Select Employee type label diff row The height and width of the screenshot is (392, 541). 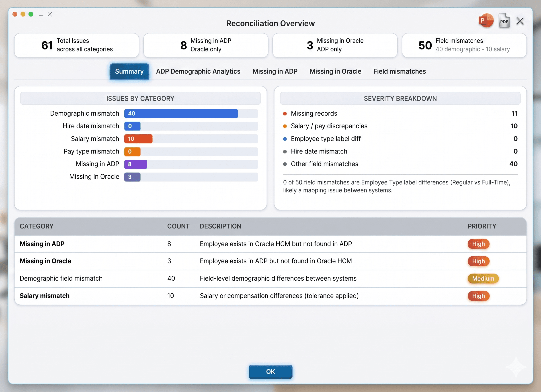point(400,139)
